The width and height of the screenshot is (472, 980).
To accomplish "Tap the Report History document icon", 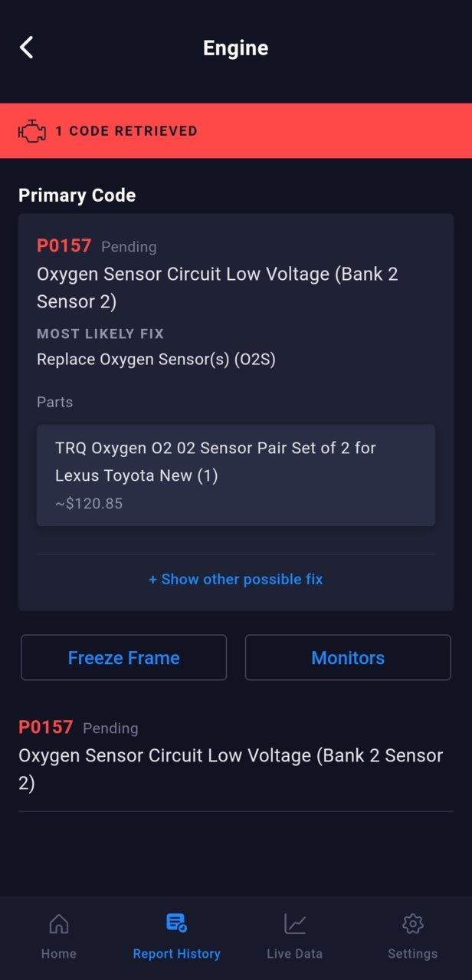I will point(176,923).
